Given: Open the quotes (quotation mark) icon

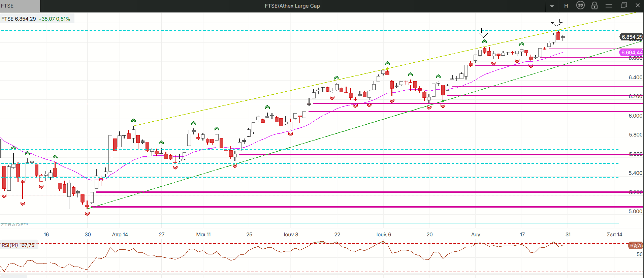Looking at the screenshot, I should (580, 5).
